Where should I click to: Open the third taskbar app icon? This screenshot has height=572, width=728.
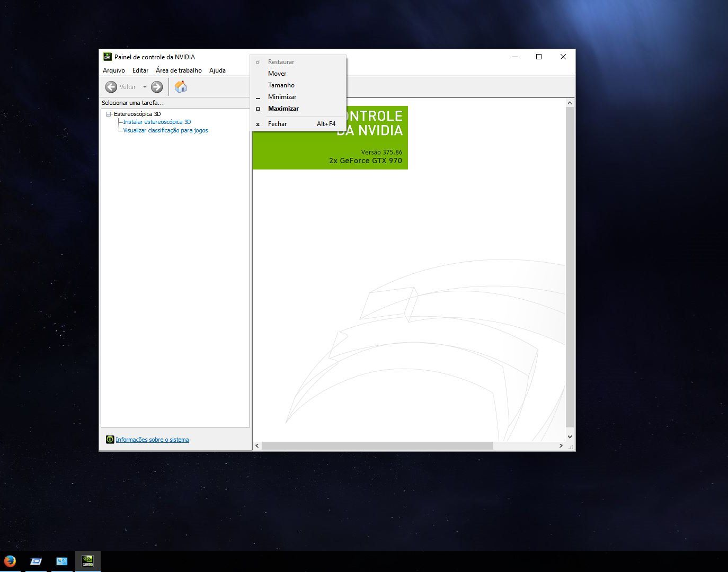tap(62, 561)
